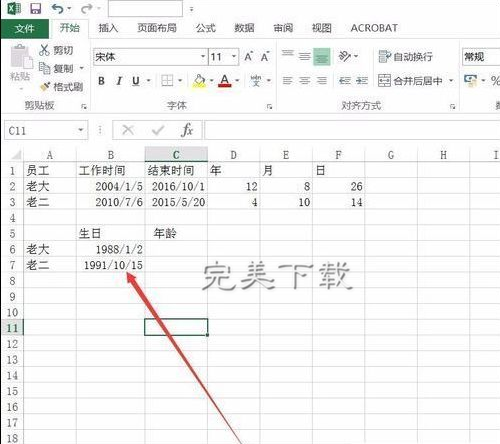Toggle bottom vertical alignment (highlighted)
This screenshot has width=500, height=444.
[x=322, y=56]
